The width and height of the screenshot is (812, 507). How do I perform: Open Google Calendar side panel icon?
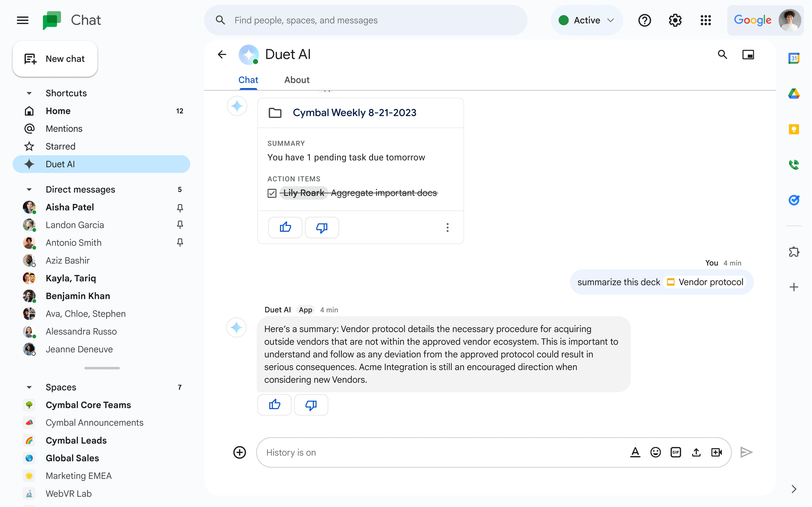point(794,59)
